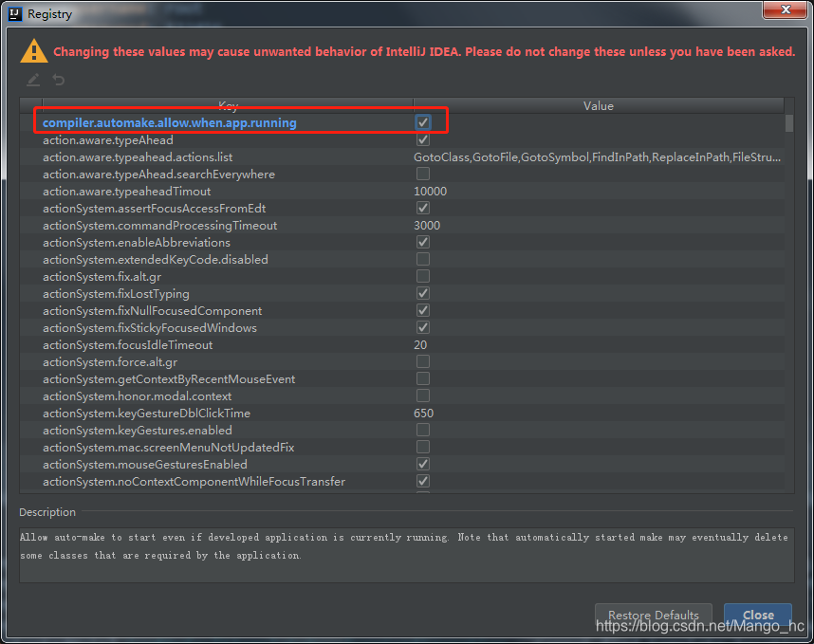Screen dimensions: 814x644
Task: Toggle actionSystem.fixLostTyping checkbox
Action: tap(423, 293)
